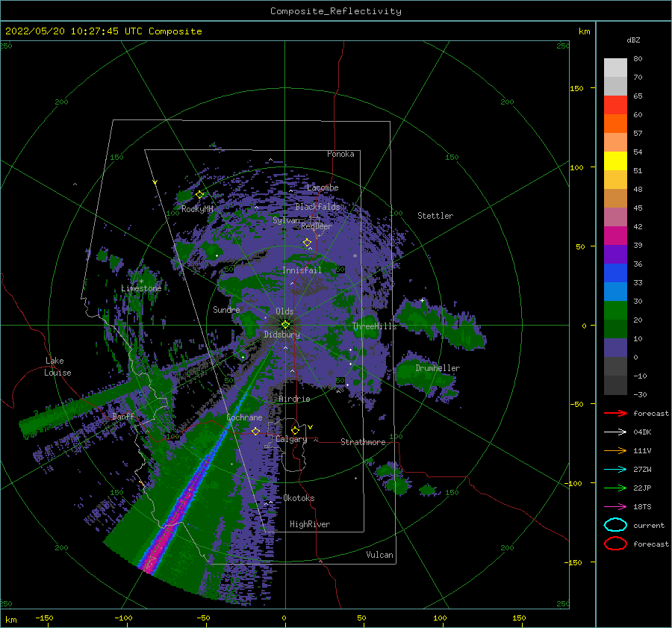The height and width of the screenshot is (628, 672).
Task: Click the yellow radar site marker at Didsbury
Action: 285,325
